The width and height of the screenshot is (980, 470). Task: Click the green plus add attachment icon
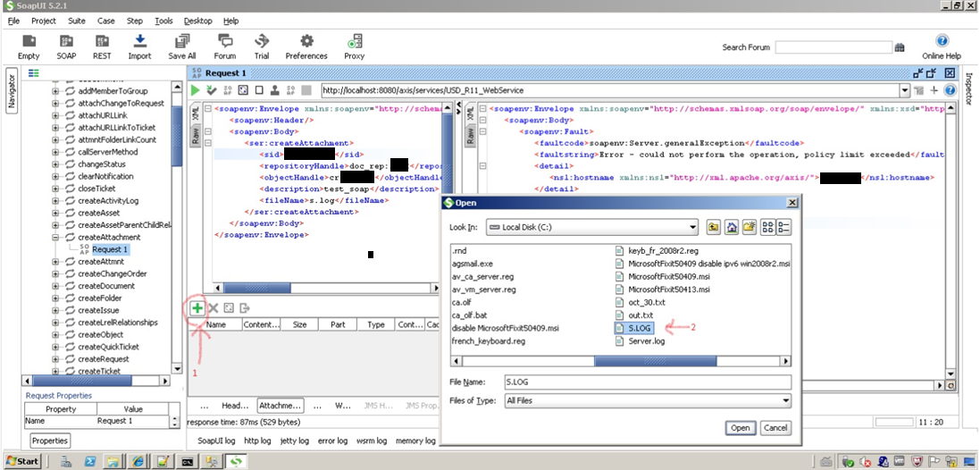197,307
